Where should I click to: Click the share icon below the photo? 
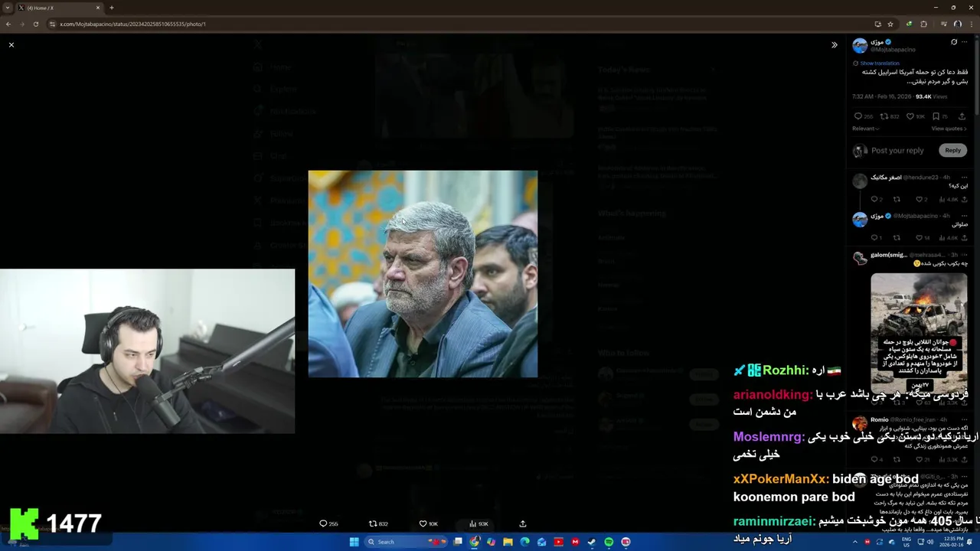coord(523,523)
